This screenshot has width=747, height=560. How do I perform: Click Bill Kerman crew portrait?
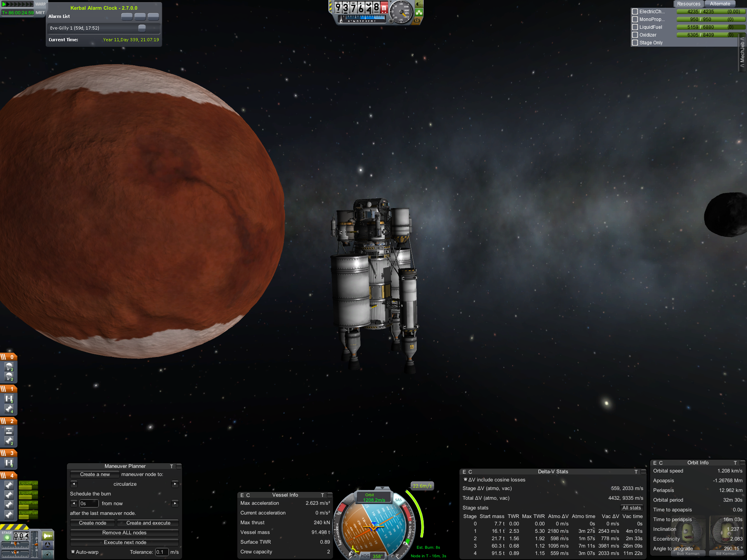click(726, 535)
